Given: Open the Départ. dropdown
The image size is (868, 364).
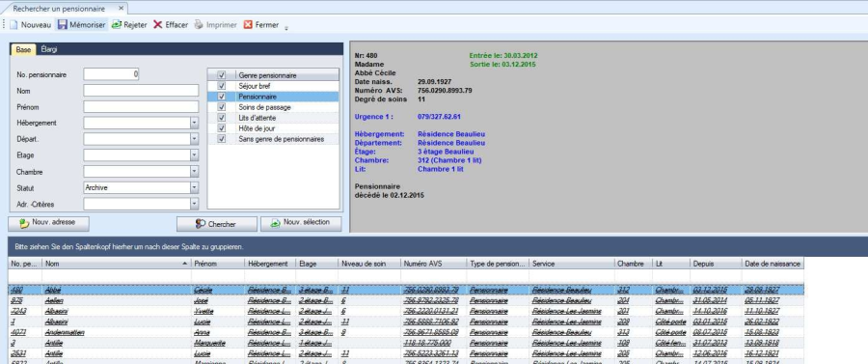Looking at the screenshot, I should tap(194, 139).
